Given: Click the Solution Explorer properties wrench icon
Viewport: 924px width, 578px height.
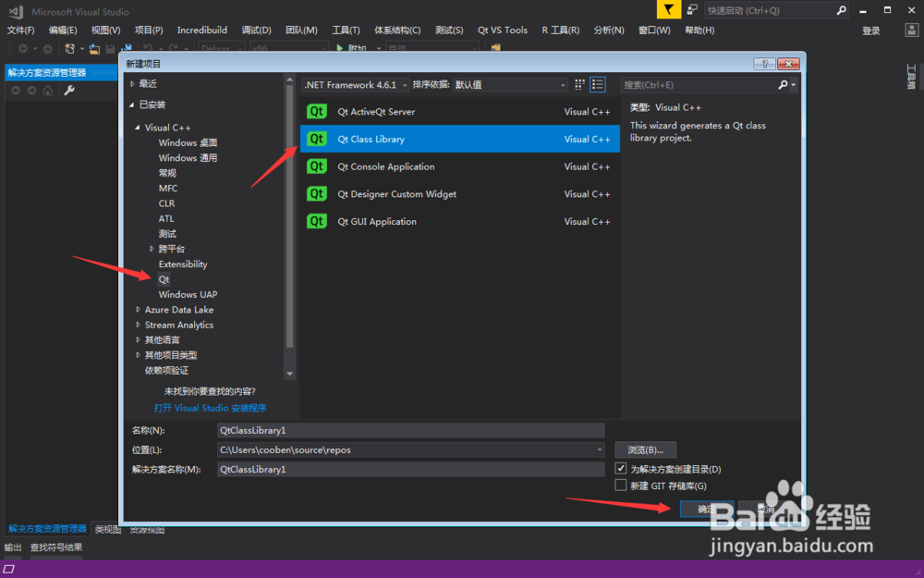Looking at the screenshot, I should click(69, 91).
